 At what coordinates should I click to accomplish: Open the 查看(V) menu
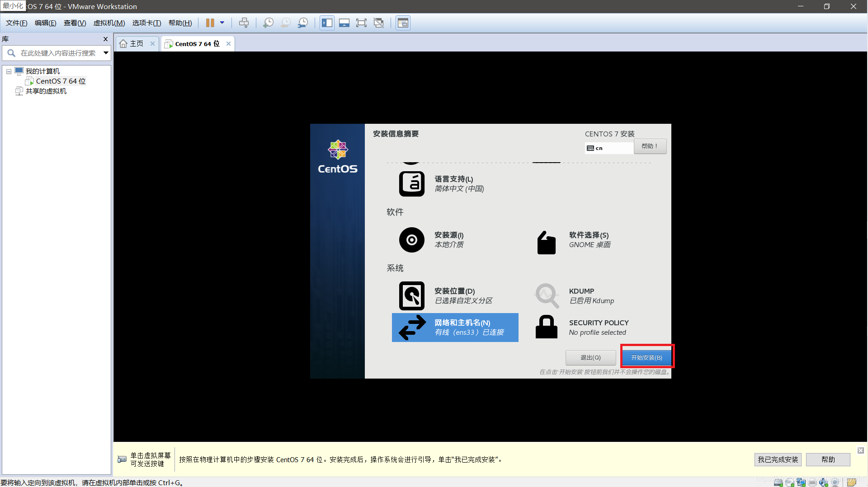[75, 23]
